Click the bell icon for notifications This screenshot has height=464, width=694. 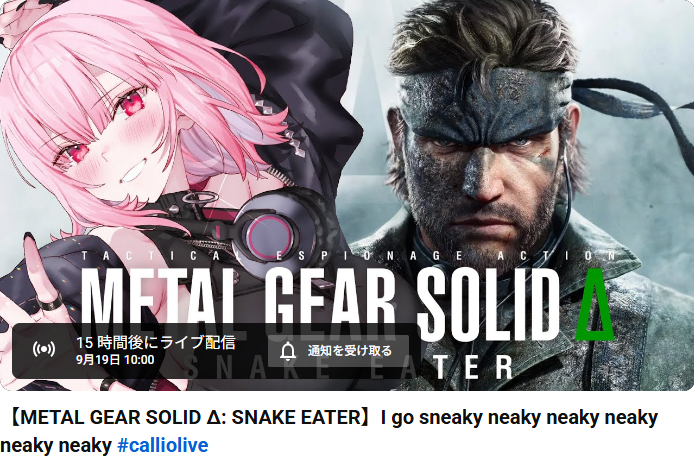coord(288,352)
